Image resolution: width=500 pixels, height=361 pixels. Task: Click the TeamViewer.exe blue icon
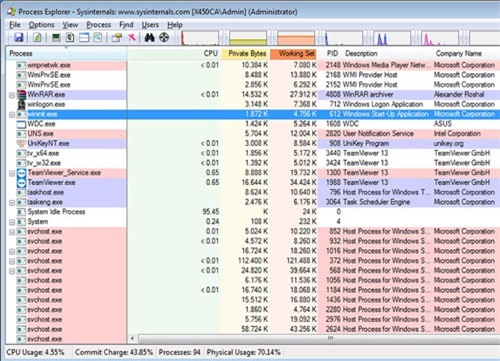click(x=21, y=183)
